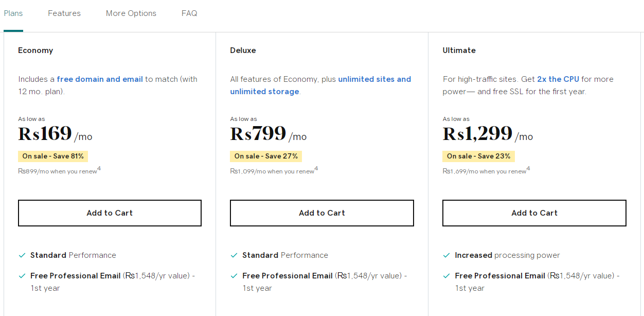Click the 'On sale - Save 81%' badge
This screenshot has height=316, width=644.
pos(53,156)
